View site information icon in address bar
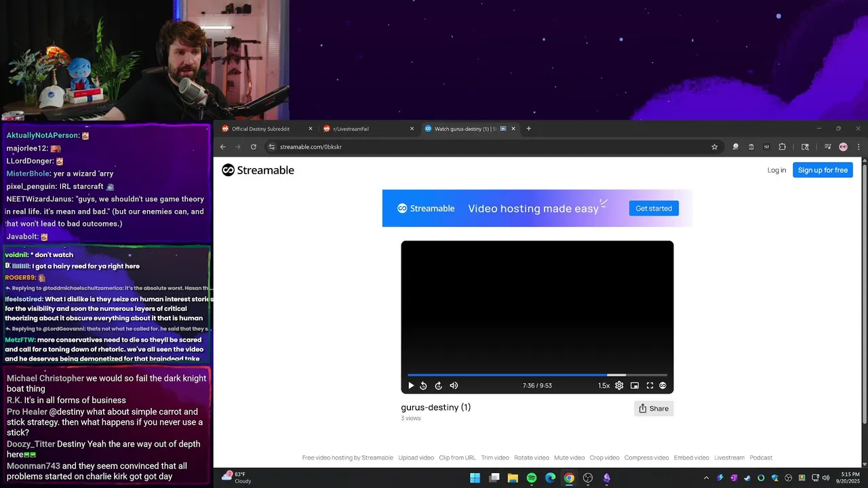 [272, 146]
